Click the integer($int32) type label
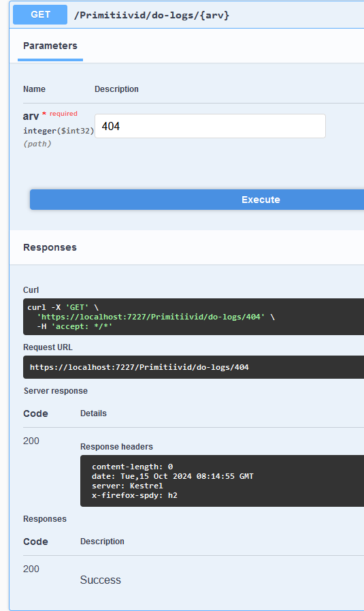Image resolution: width=364 pixels, height=611 pixels. tap(59, 131)
